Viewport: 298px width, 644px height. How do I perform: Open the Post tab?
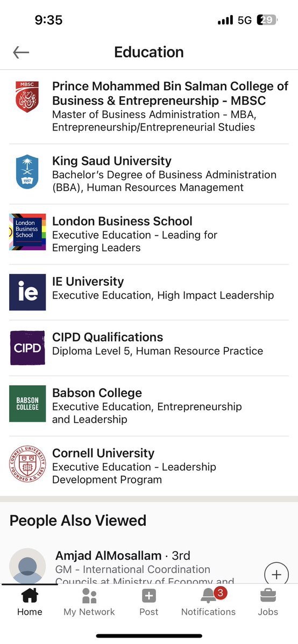tap(148, 602)
